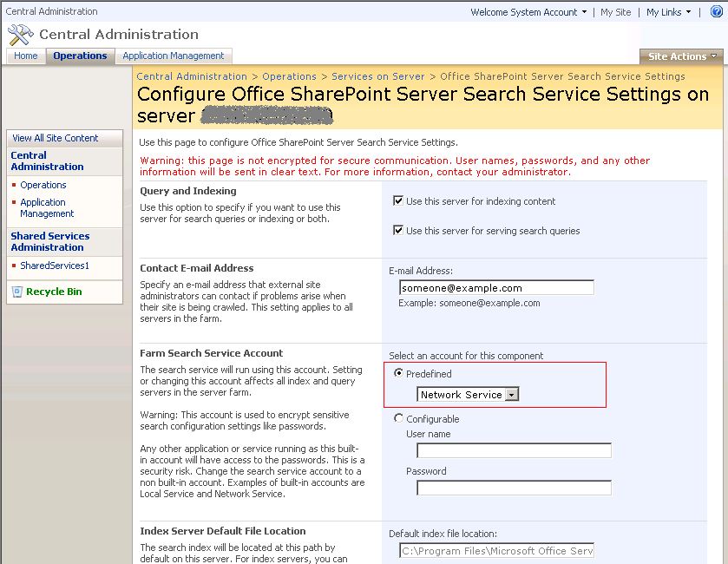This screenshot has height=564, width=728.
Task: Select the Configurable account radio button
Action: click(398, 418)
